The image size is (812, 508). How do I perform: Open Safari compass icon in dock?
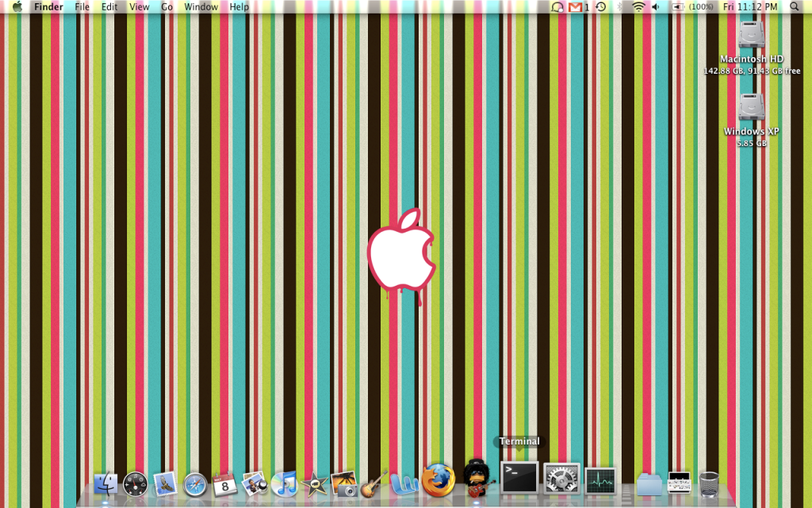(195, 484)
